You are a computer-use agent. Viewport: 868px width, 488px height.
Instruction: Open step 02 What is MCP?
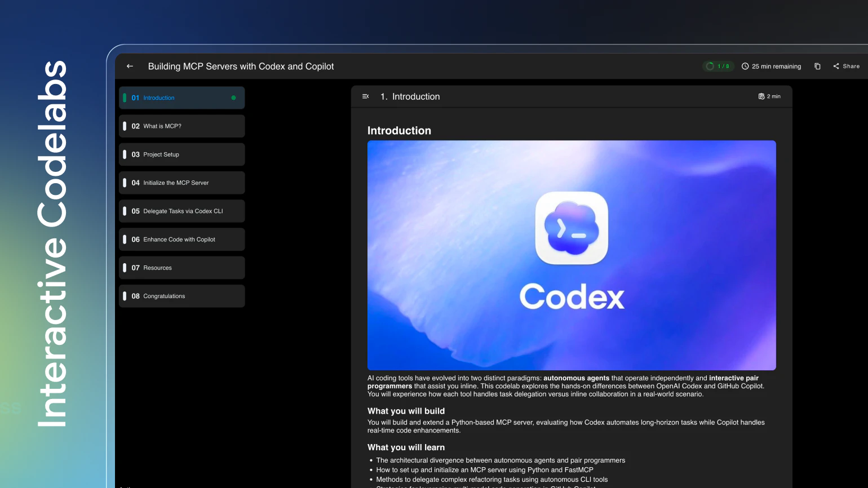[x=181, y=126]
